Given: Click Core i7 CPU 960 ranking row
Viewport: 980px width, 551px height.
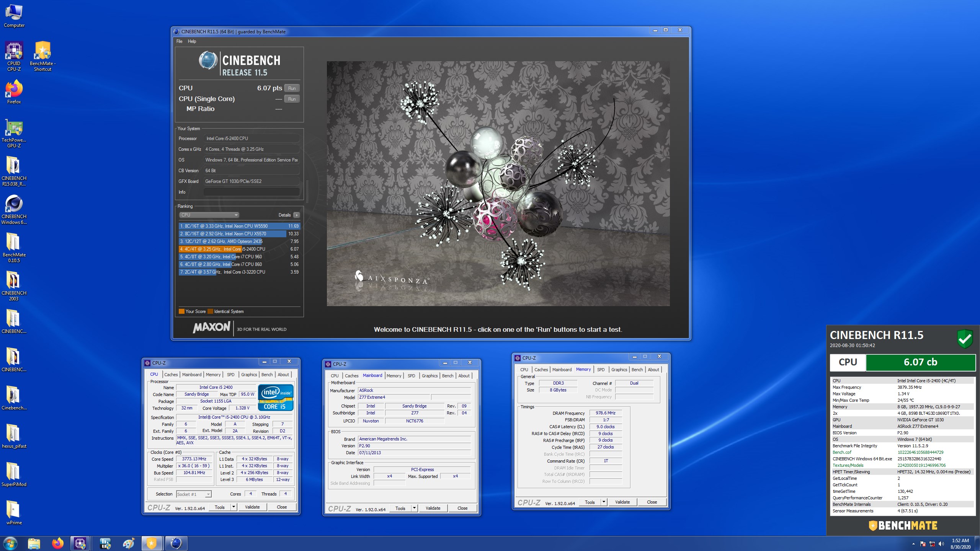Looking at the screenshot, I should [x=239, y=257].
